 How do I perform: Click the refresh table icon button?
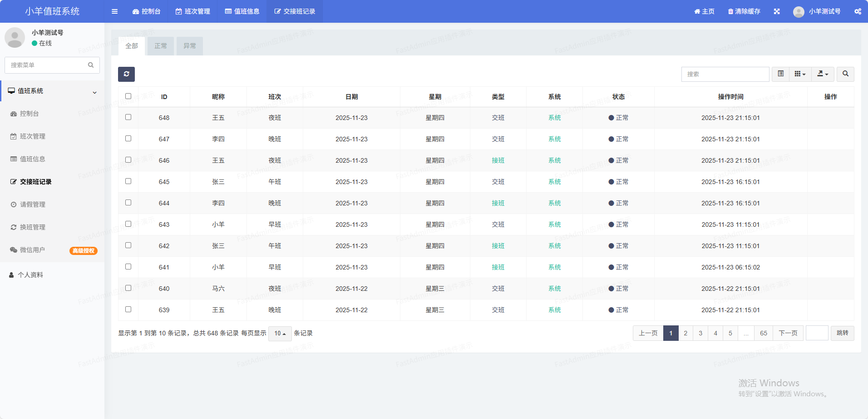[x=126, y=74]
